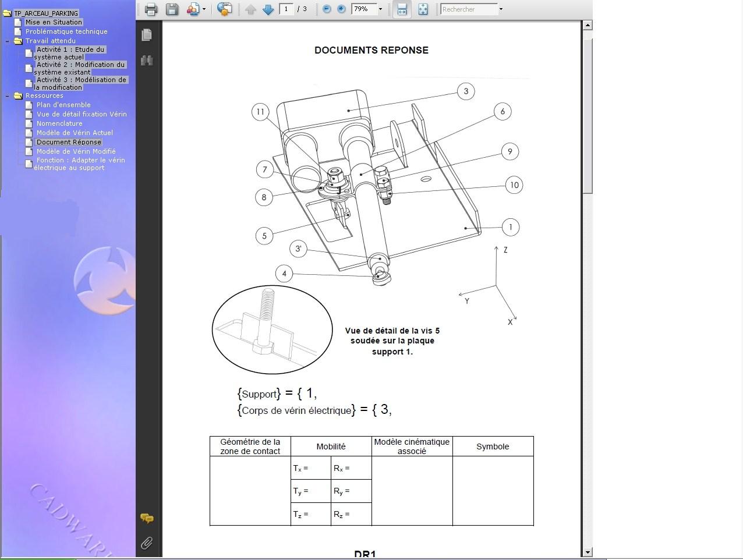Click the zoom out minus button
The image size is (743, 560).
pyautogui.click(x=327, y=9)
